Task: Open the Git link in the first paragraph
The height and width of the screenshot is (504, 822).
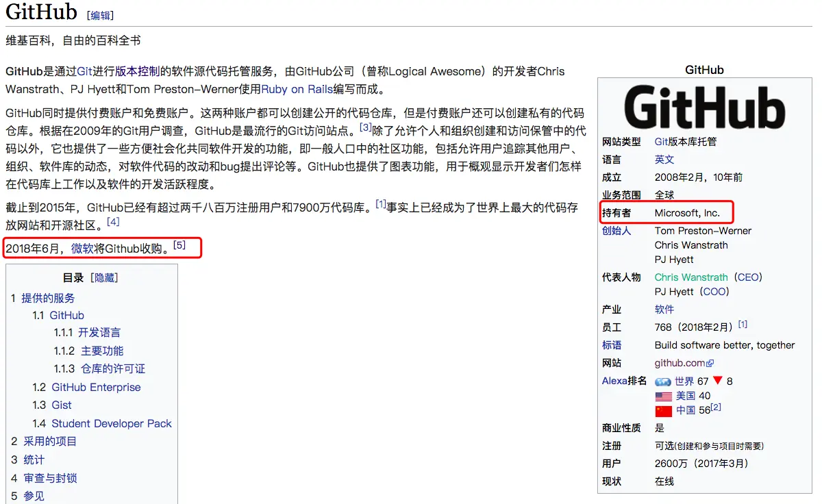Action: (86, 71)
